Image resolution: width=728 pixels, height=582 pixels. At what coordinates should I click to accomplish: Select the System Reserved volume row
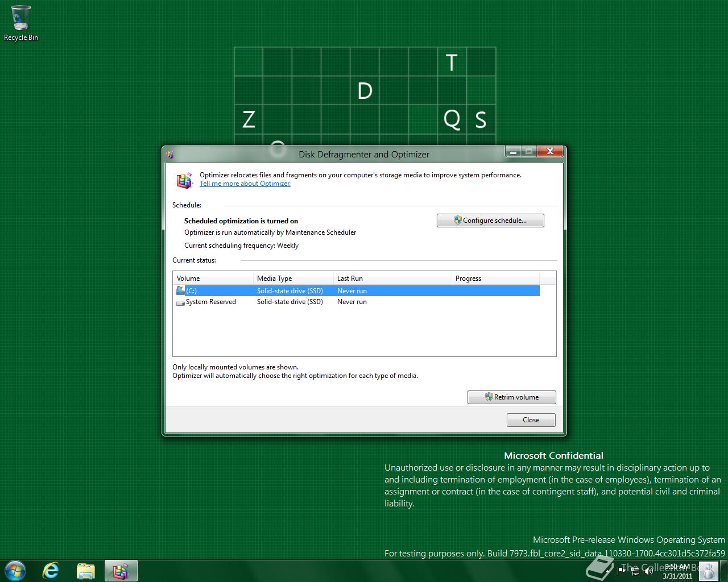click(357, 302)
